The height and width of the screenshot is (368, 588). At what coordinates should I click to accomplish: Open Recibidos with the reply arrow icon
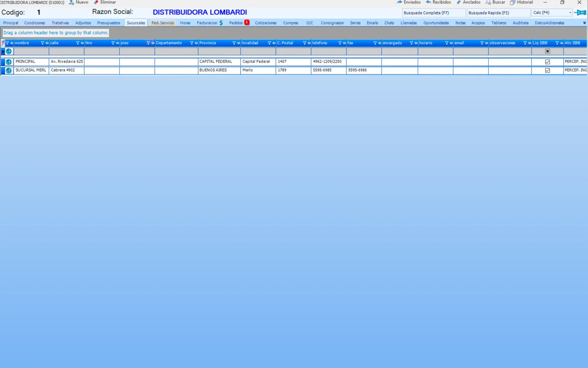[x=429, y=2]
